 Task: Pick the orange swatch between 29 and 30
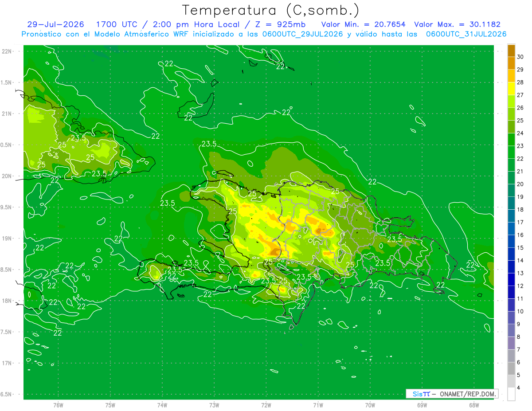point(511,63)
